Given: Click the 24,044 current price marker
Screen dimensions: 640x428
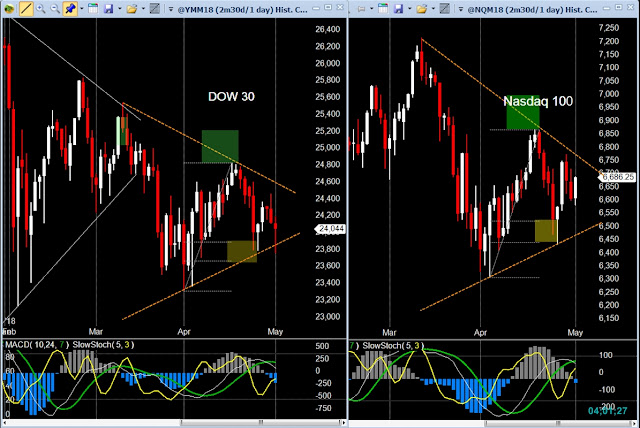Looking at the screenshot, I should (x=330, y=229).
